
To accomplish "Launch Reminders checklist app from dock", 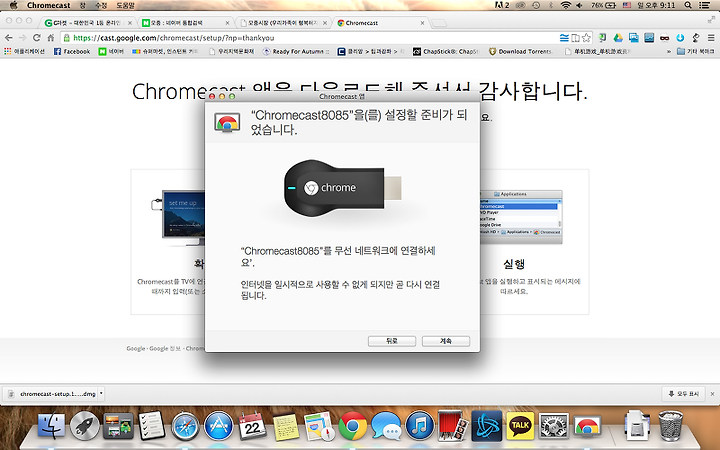I will 152,426.
